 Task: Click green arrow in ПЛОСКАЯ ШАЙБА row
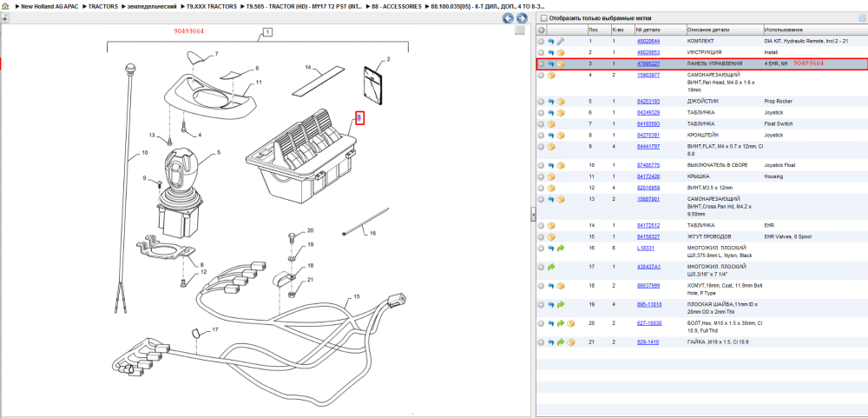click(560, 304)
